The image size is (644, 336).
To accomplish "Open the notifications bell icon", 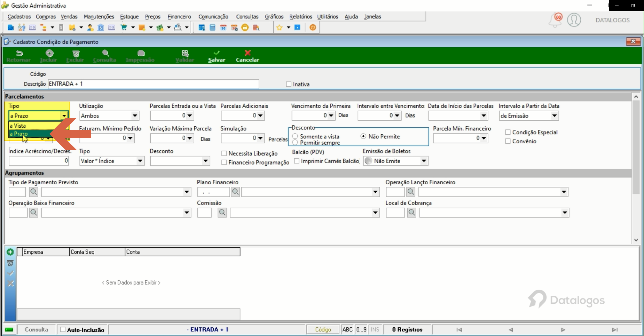I will pos(556,20).
